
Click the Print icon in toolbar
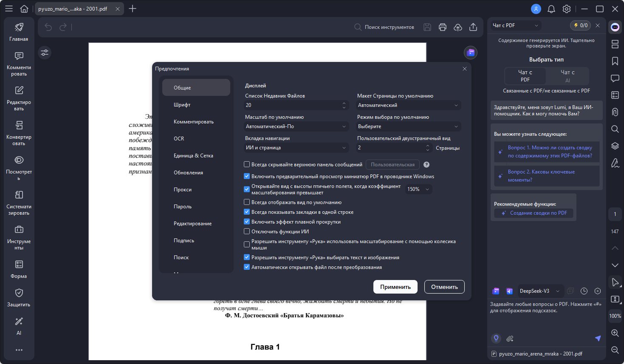coord(443,27)
